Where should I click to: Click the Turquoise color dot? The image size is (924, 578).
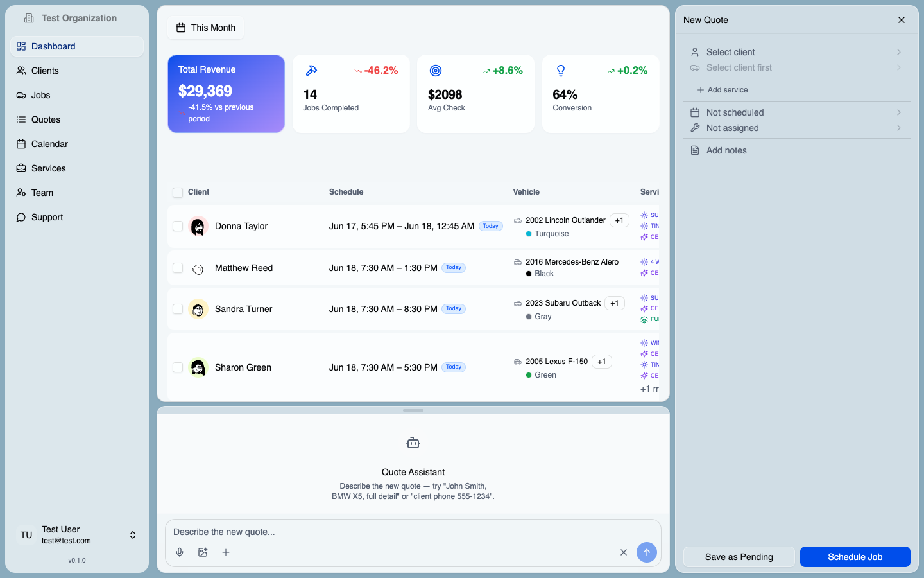(529, 234)
